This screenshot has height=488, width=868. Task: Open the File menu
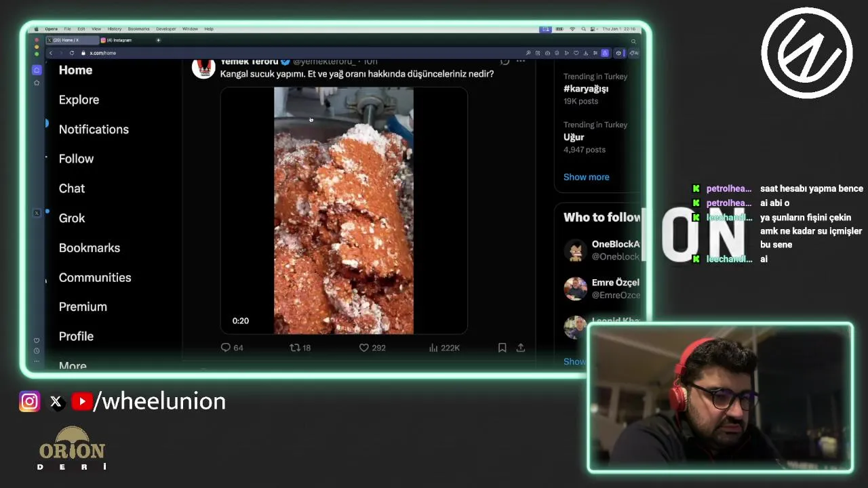[x=67, y=29]
